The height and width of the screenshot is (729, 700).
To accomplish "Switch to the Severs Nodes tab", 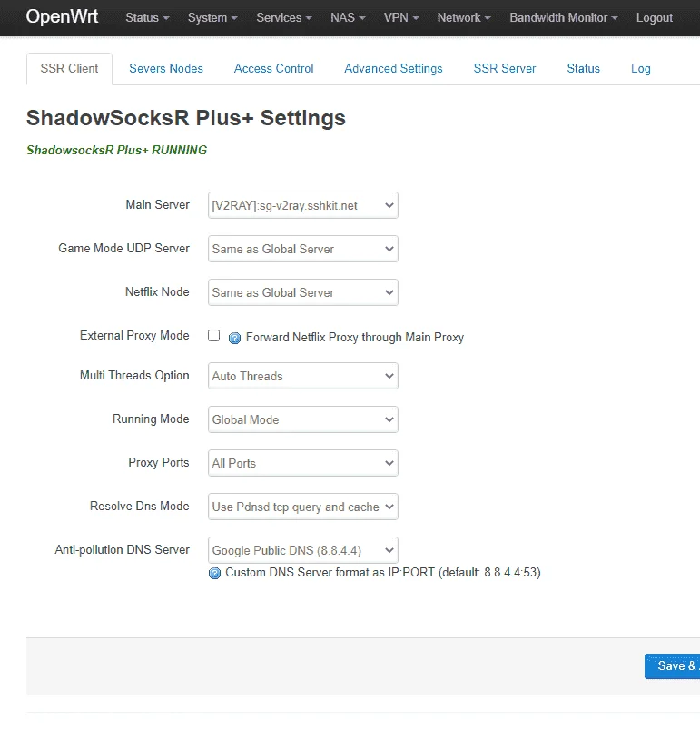I will pos(166,69).
